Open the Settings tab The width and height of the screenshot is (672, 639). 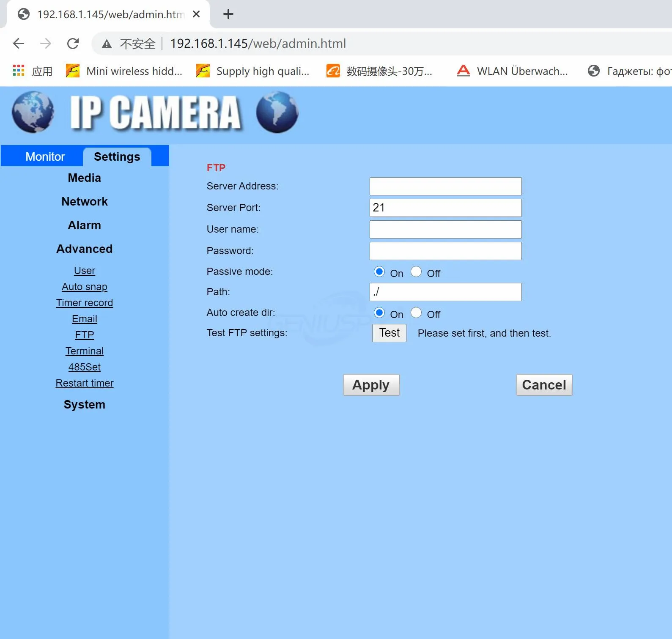[x=117, y=156]
